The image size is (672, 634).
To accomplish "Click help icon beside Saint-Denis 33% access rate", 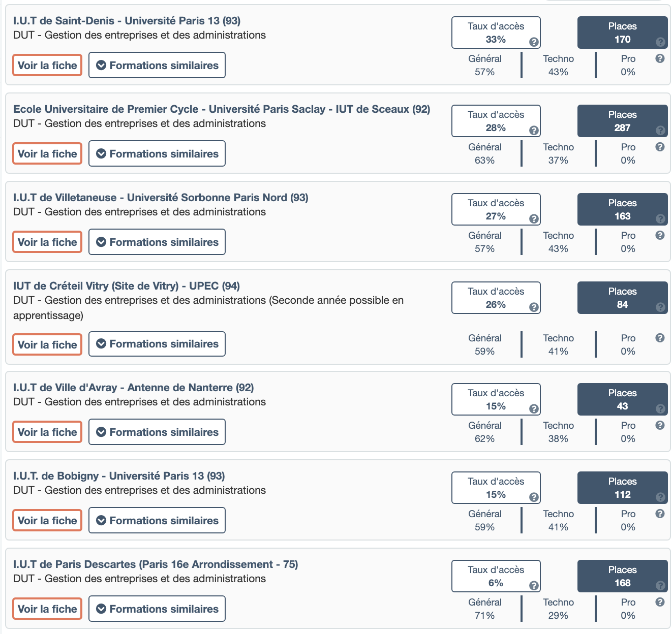I will 534,42.
